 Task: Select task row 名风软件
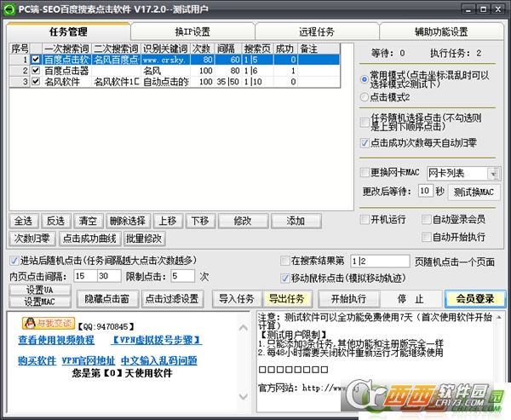(x=175, y=82)
